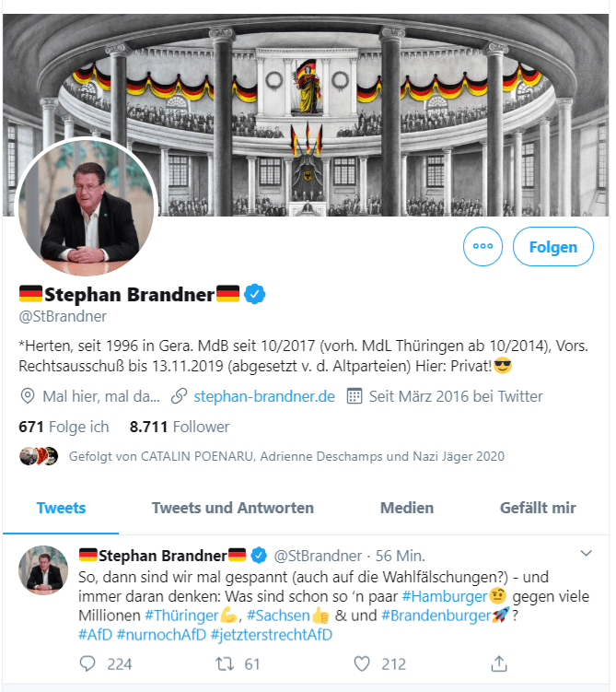Click the mutual followers avatars

pyautogui.click(x=39, y=456)
